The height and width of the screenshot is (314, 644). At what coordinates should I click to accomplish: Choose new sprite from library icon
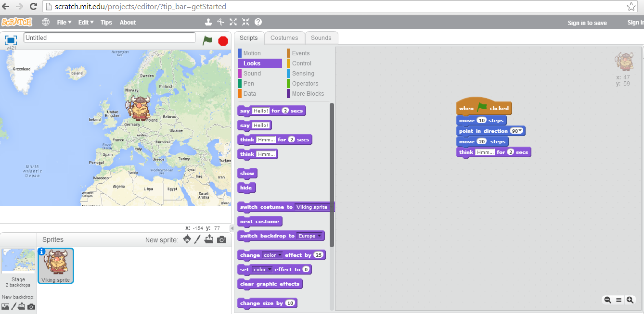tap(187, 239)
